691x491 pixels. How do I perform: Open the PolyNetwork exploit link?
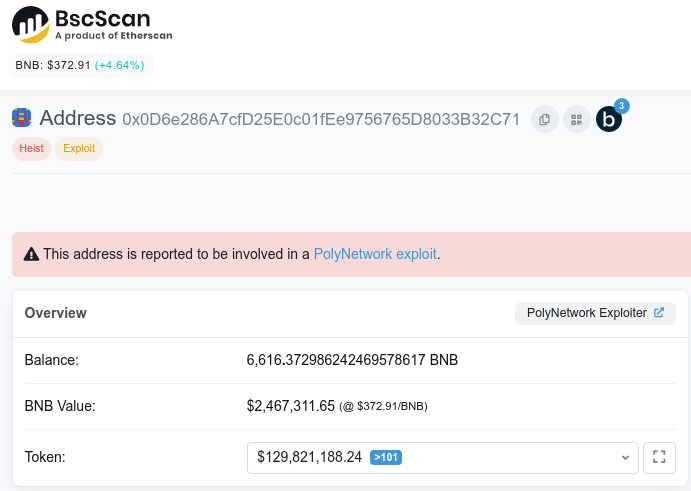(375, 254)
